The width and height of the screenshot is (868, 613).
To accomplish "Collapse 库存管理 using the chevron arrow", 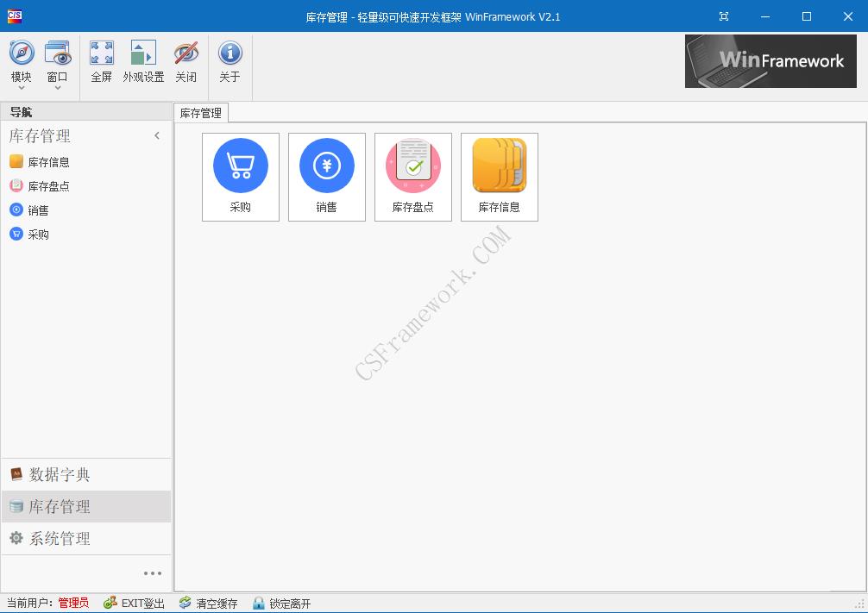I will [x=157, y=135].
